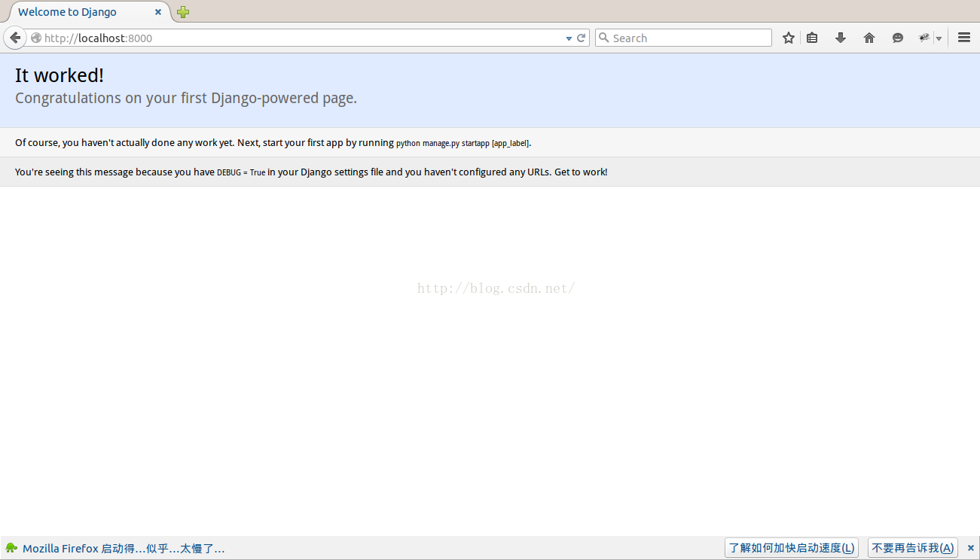Show bookmarks list icon
Image resolution: width=980 pixels, height=560 pixels.
click(x=812, y=38)
